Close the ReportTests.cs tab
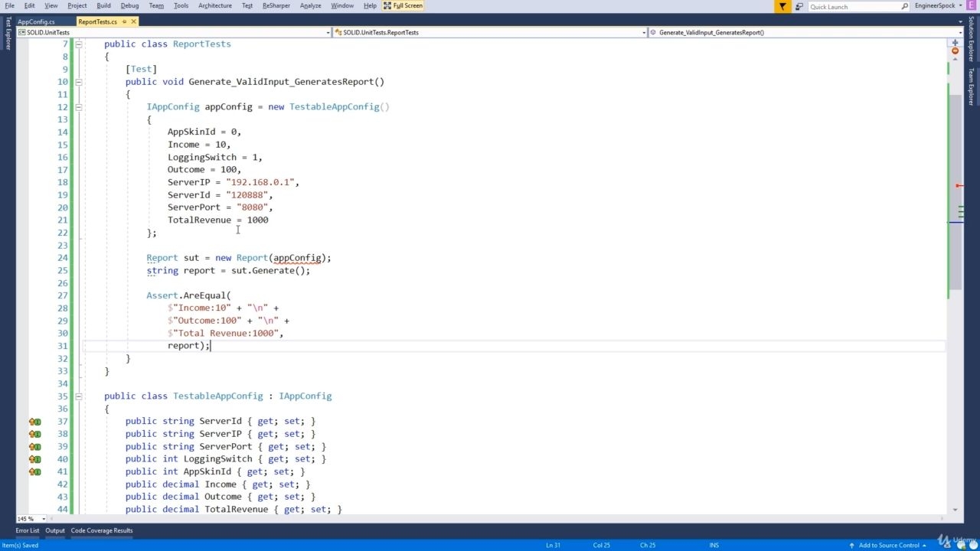The height and width of the screenshot is (551, 980). click(x=133, y=21)
